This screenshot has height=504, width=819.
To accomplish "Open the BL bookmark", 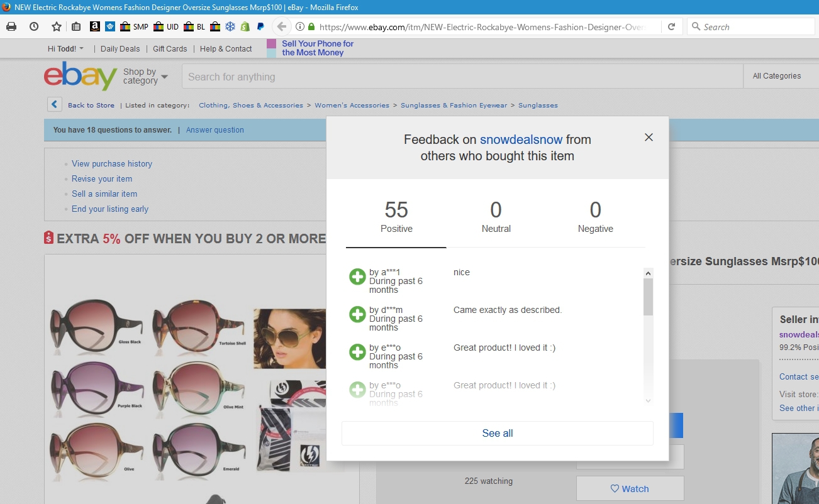I will pos(194,27).
